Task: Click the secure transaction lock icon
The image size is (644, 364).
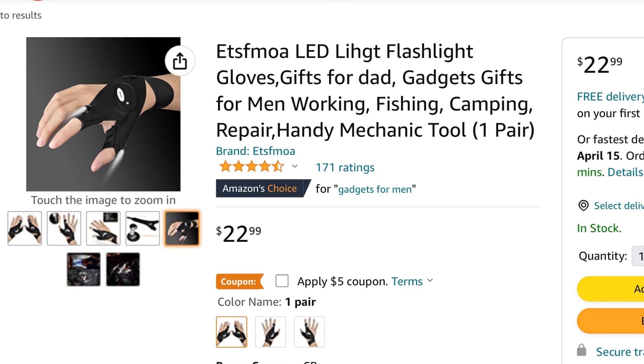Action: pos(582,350)
